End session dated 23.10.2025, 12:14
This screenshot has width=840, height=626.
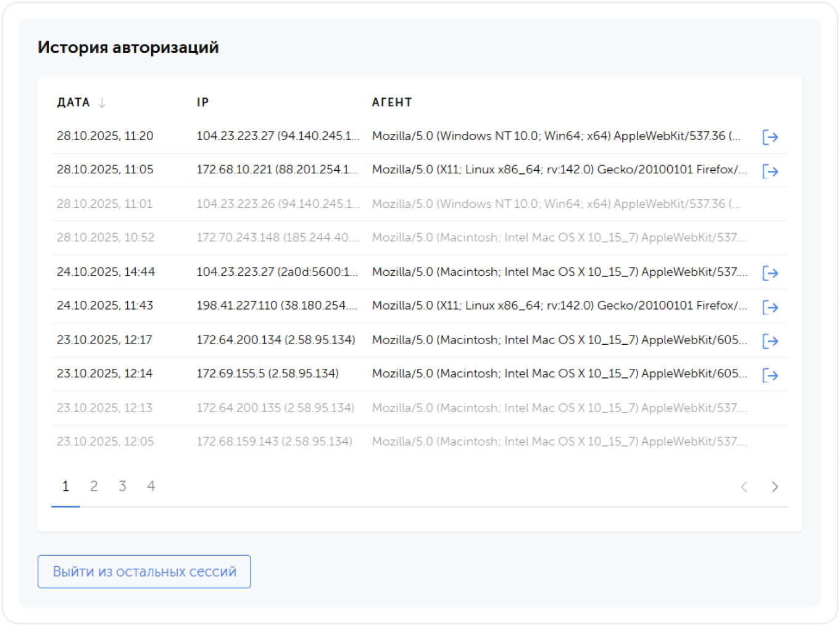point(770,374)
